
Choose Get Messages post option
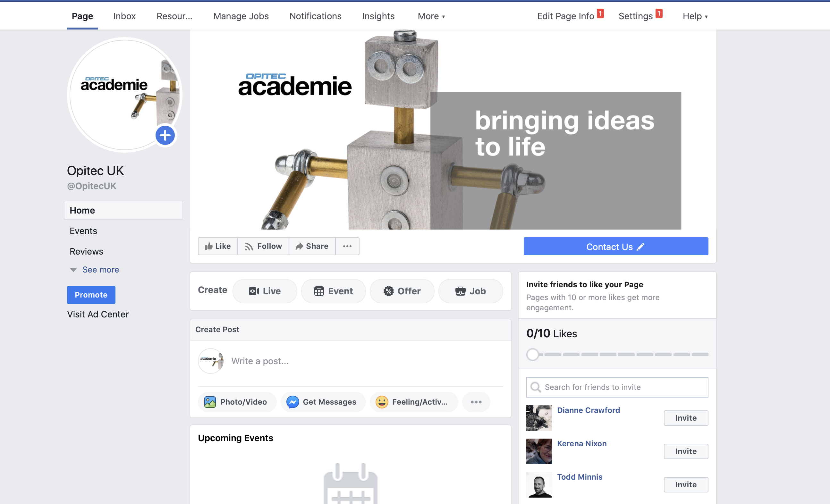click(x=323, y=402)
